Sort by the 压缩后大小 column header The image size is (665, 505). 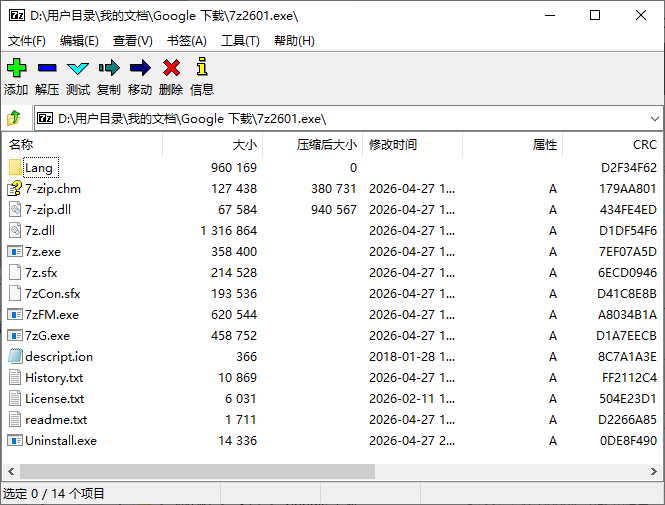coord(313,145)
